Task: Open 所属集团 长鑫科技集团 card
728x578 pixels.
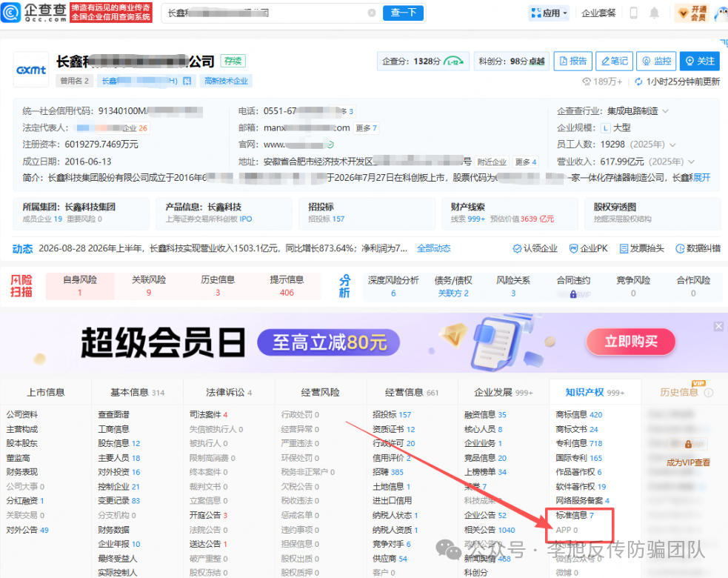Action: click(81, 213)
